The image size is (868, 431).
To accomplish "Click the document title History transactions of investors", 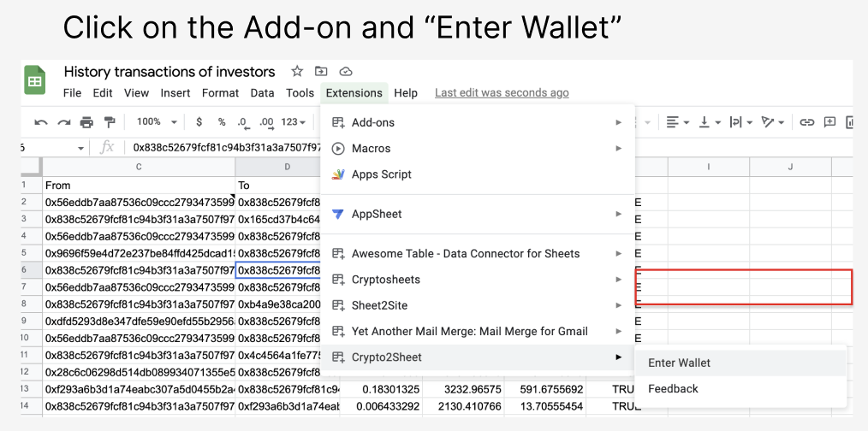I will [x=169, y=72].
